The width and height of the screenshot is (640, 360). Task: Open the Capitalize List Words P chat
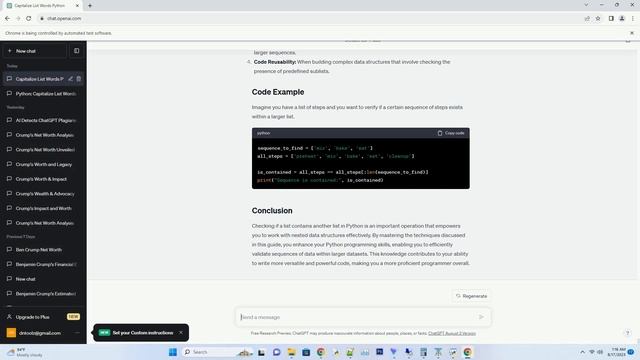[39, 79]
